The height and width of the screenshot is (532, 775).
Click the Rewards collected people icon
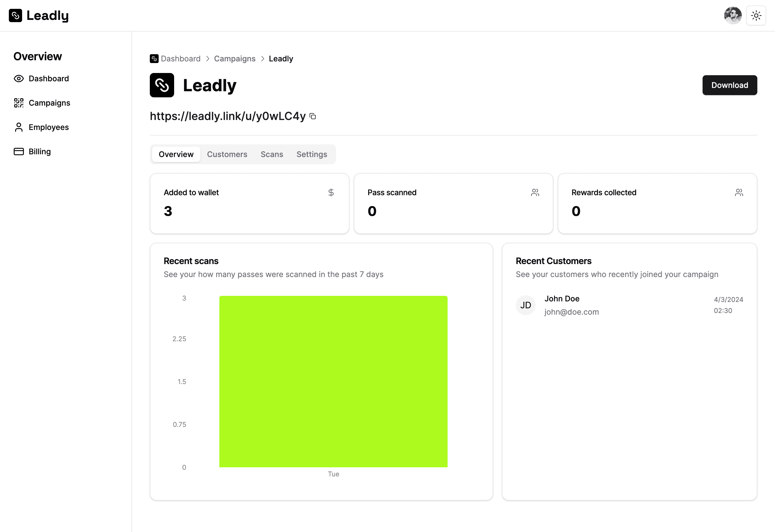click(739, 192)
